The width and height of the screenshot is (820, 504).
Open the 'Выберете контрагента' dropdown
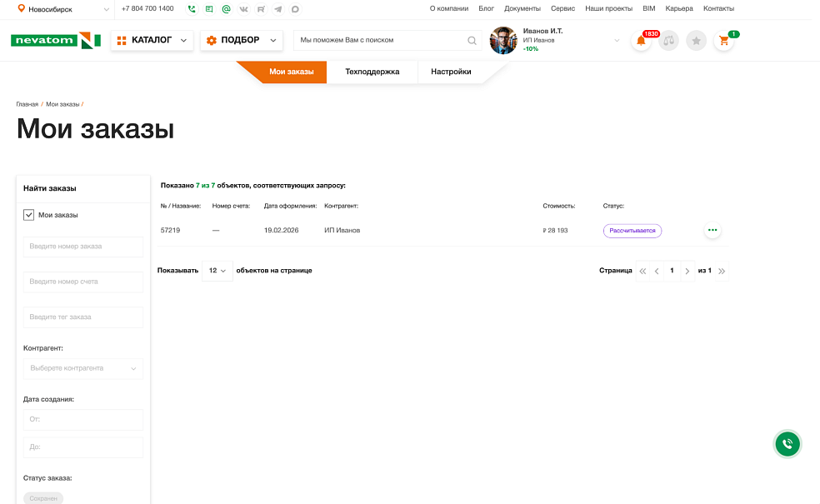pyautogui.click(x=82, y=368)
